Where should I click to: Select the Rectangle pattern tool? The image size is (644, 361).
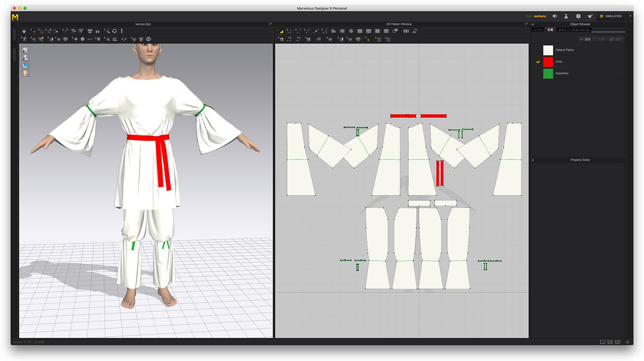(342, 31)
